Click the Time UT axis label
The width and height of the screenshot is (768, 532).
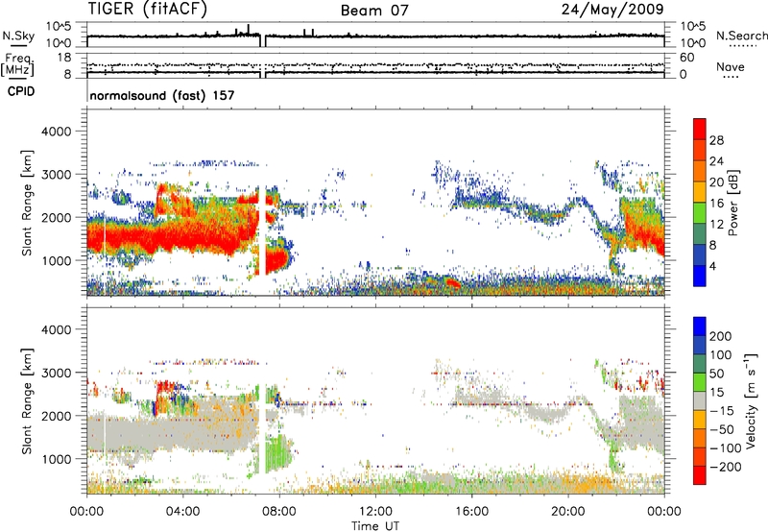click(x=375, y=526)
